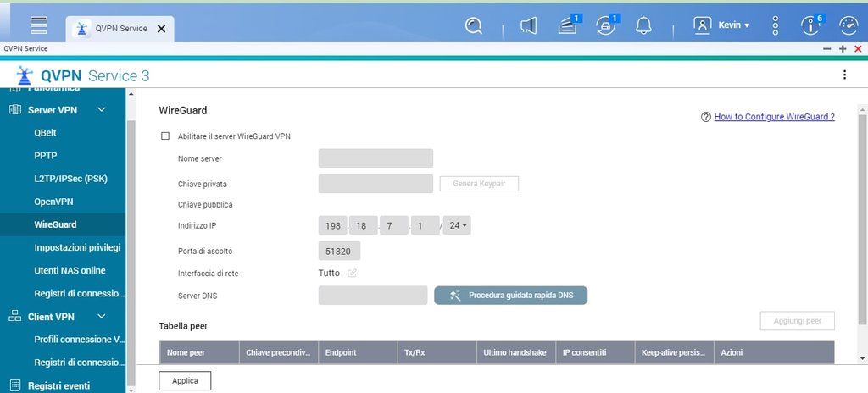The height and width of the screenshot is (393, 868).
Task: Edit the network interface pencil icon
Action: click(352, 273)
